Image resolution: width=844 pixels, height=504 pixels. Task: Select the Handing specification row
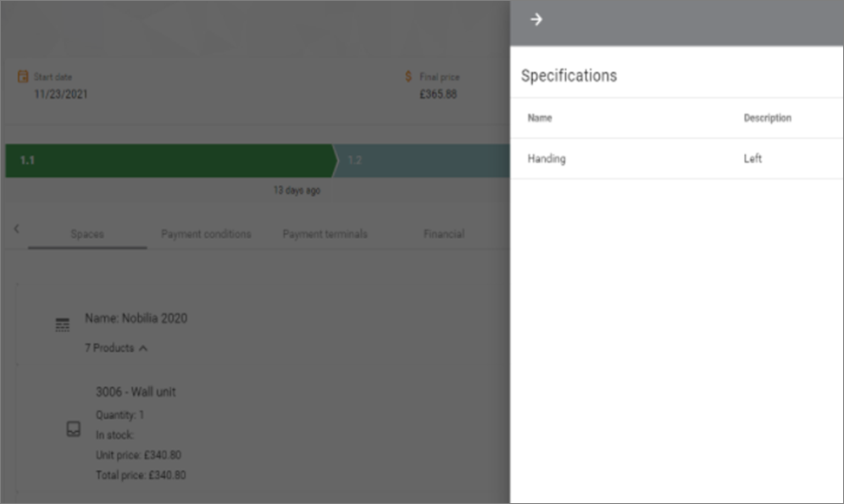676,158
